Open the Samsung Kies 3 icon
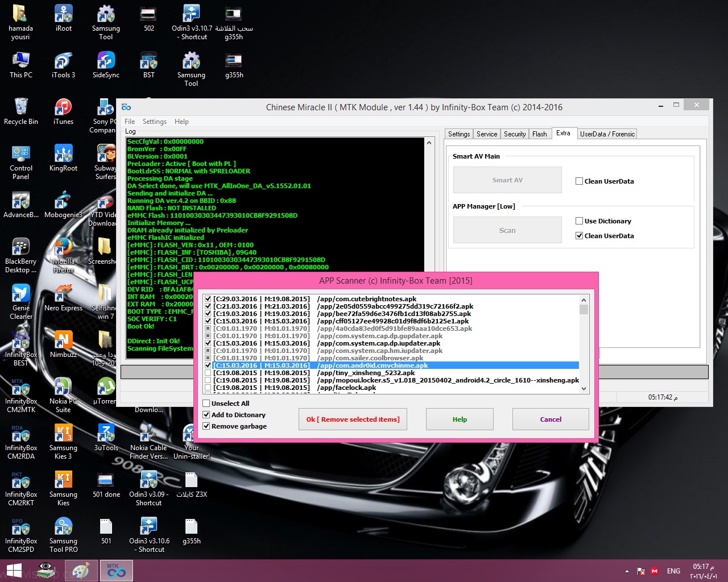 pos(64,442)
